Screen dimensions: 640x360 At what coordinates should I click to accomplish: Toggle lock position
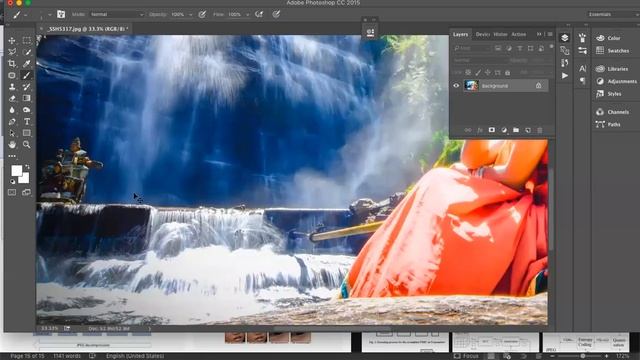click(x=488, y=72)
